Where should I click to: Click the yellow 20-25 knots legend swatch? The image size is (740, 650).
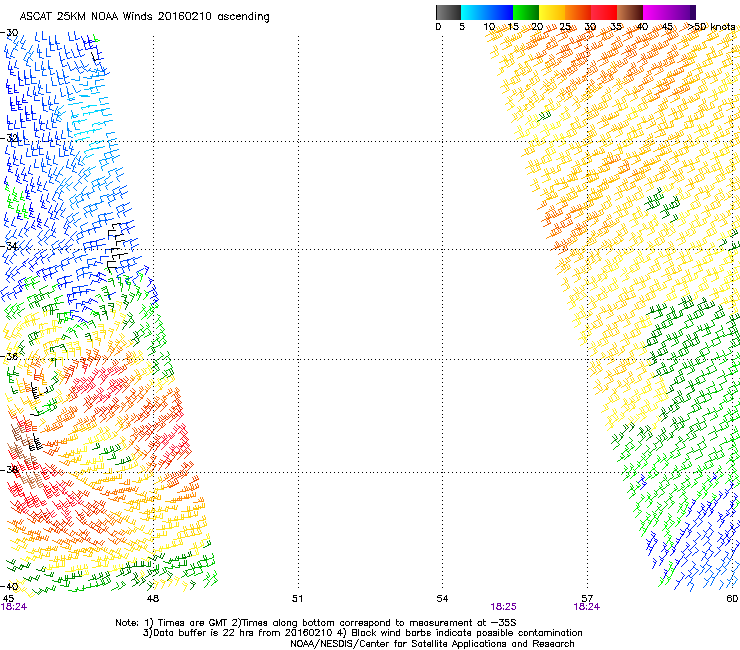click(x=552, y=12)
